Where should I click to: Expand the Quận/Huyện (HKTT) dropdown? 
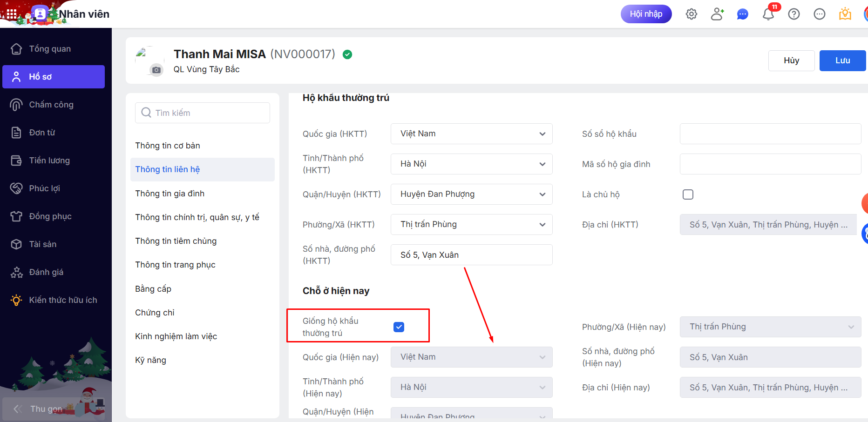pos(471,194)
